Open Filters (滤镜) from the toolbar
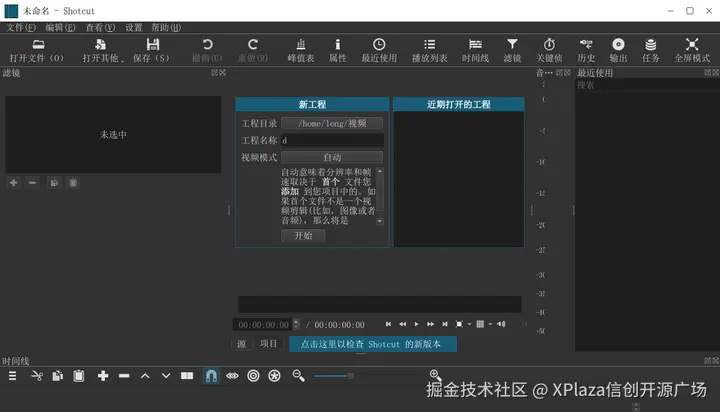720x412 pixels. [x=512, y=51]
